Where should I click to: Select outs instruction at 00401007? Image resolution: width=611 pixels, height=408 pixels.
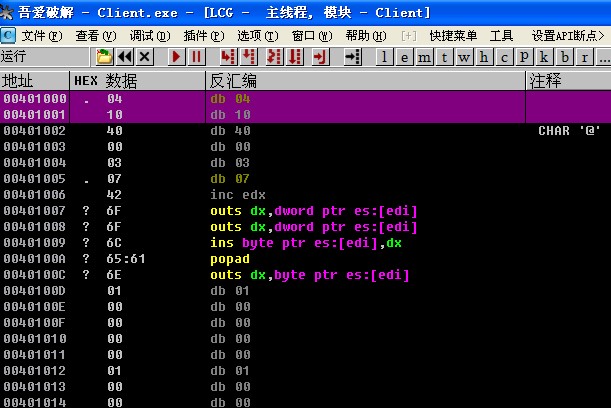pos(314,211)
